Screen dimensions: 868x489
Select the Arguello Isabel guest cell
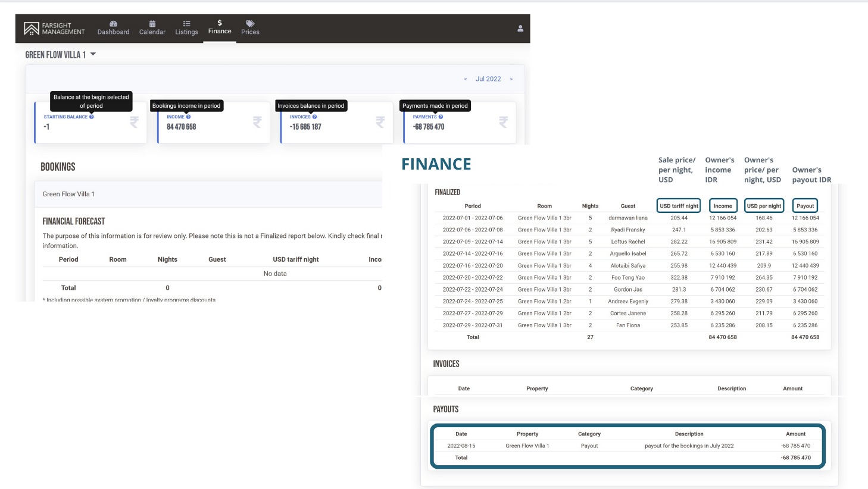[628, 253]
